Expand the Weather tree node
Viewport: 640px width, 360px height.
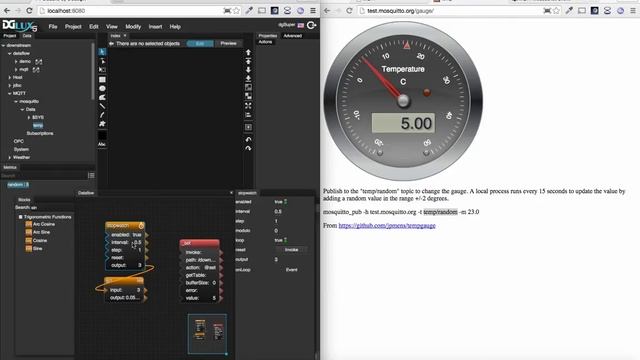[x=9, y=157]
